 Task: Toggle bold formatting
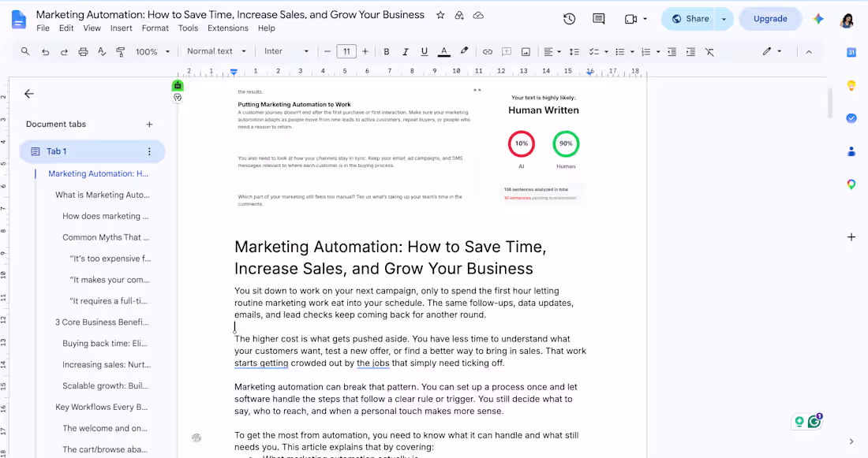click(387, 51)
